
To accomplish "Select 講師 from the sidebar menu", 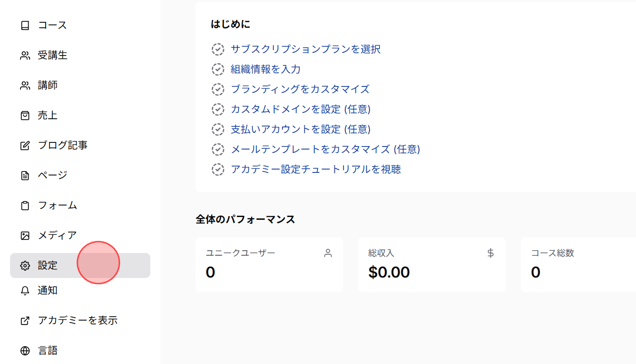I will (47, 85).
